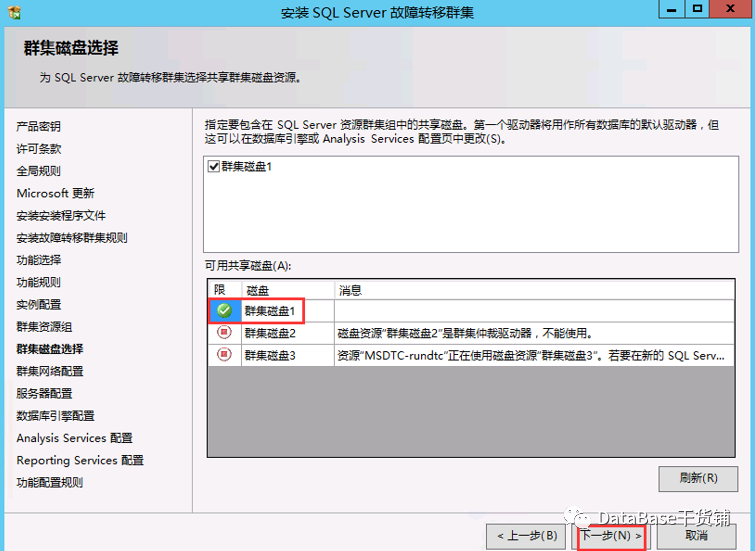Cancel setup with 取消 button
The width and height of the screenshot is (755, 551).
click(697, 536)
